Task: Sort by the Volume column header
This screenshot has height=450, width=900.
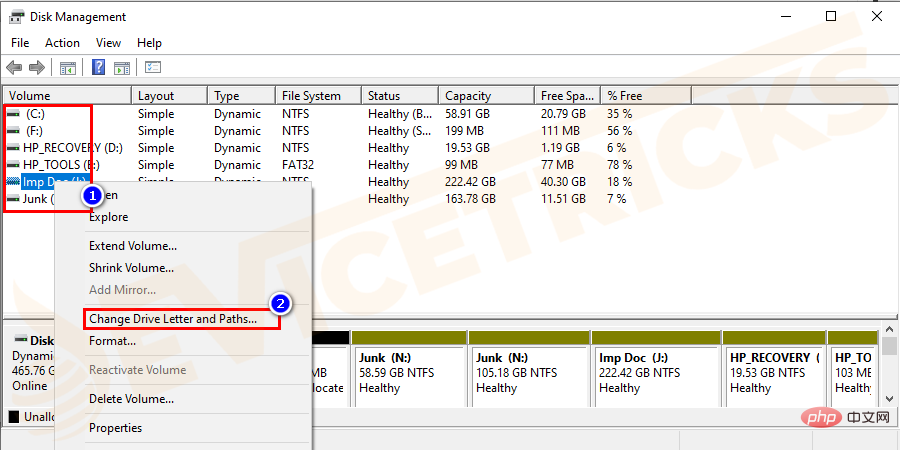Action: point(68,96)
